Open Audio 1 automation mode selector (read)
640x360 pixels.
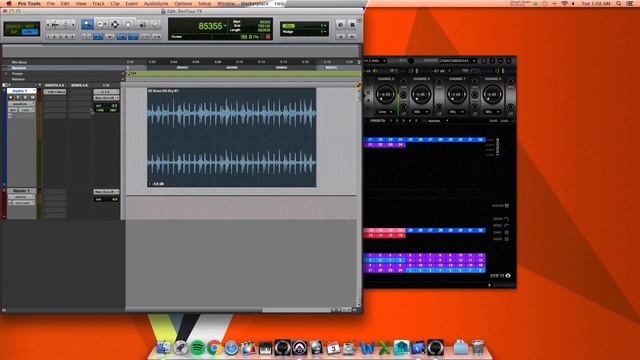click(27, 110)
